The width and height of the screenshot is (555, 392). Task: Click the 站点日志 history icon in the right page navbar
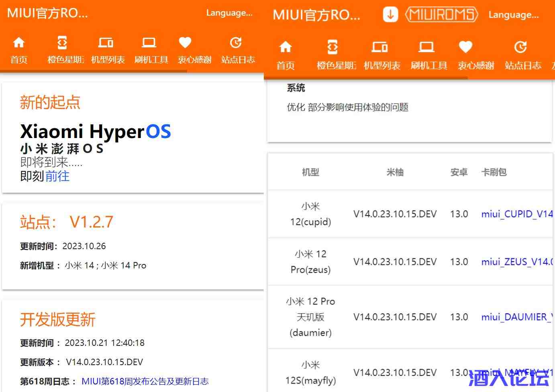point(520,47)
